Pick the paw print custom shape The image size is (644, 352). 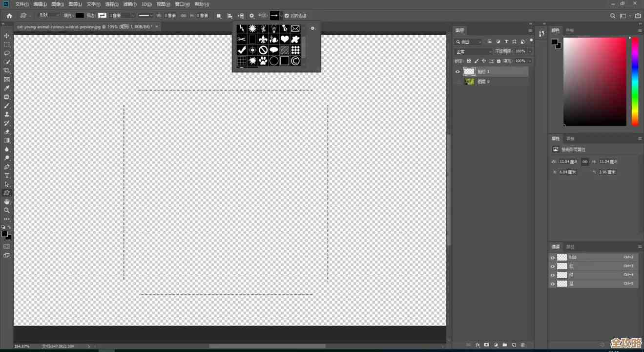(x=263, y=61)
